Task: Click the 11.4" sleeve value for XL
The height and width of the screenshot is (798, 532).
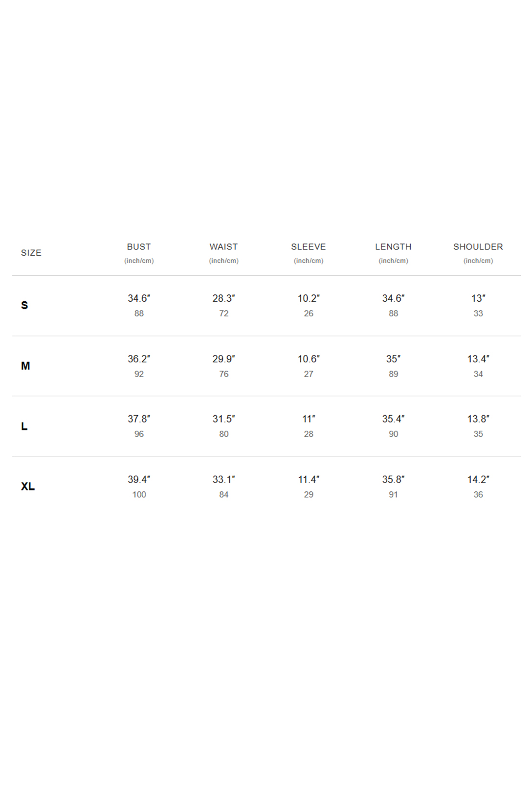Action: pos(309,480)
